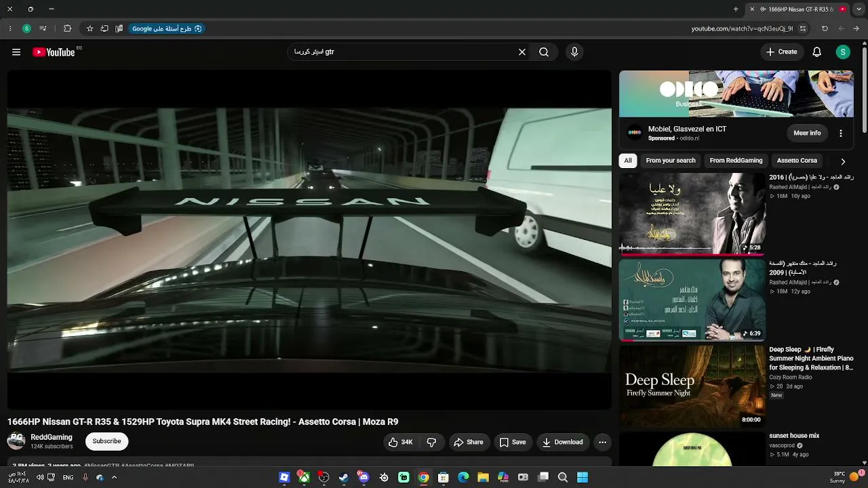
Task: Dislike this video
Action: coord(431,443)
